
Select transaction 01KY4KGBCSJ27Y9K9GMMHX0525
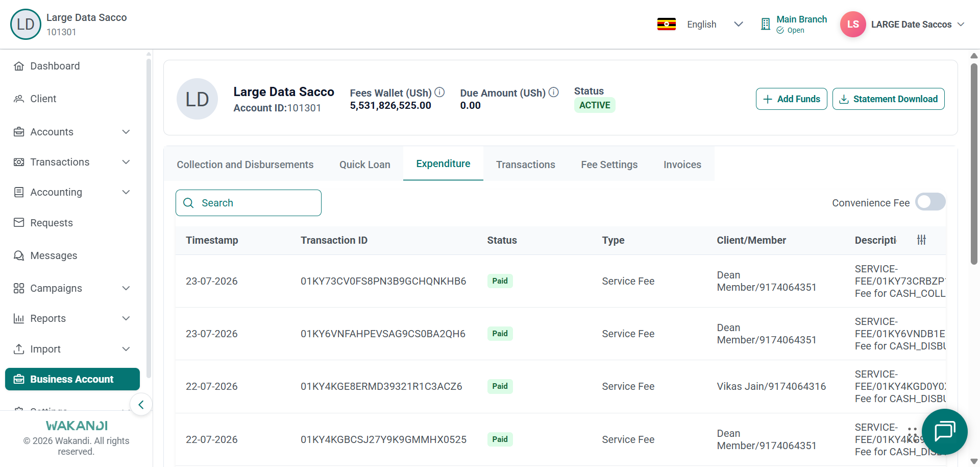point(383,439)
